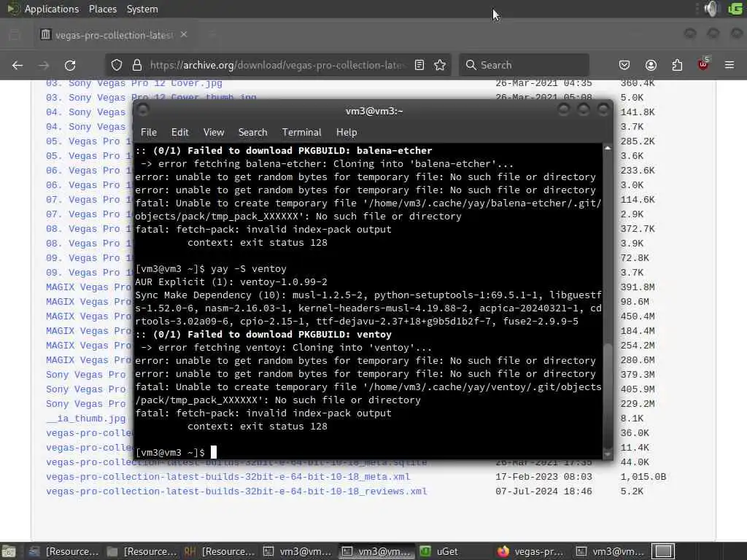Viewport: 747px width, 560px height.
Task: Open the terminal File menu
Action: (x=149, y=133)
